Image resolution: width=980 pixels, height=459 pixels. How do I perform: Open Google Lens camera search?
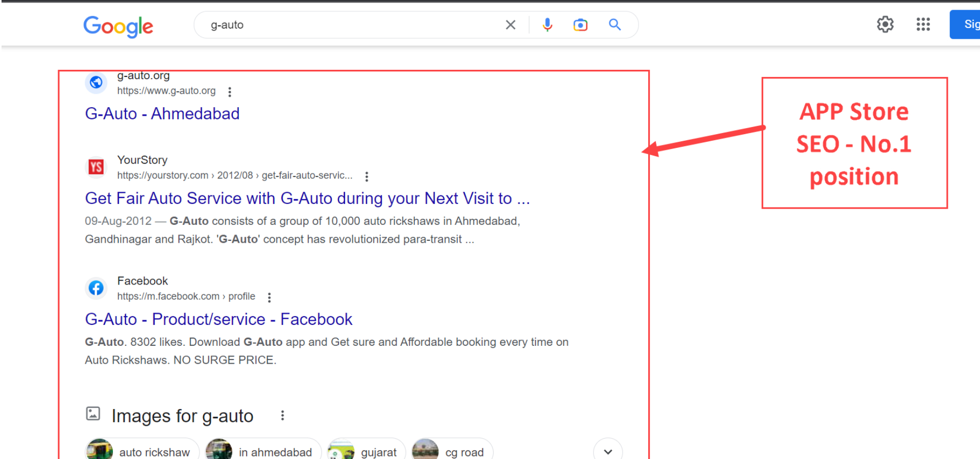580,24
